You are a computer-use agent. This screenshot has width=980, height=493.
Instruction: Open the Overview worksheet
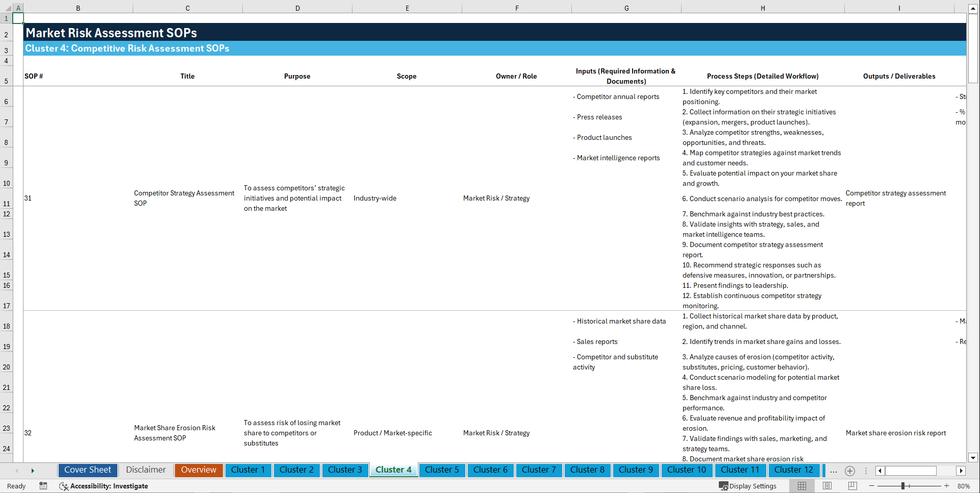pos(198,470)
